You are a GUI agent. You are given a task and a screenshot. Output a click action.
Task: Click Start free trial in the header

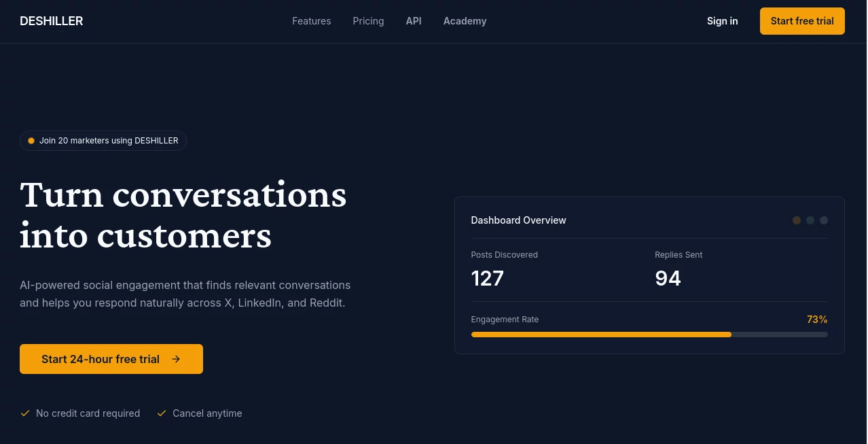coord(802,21)
